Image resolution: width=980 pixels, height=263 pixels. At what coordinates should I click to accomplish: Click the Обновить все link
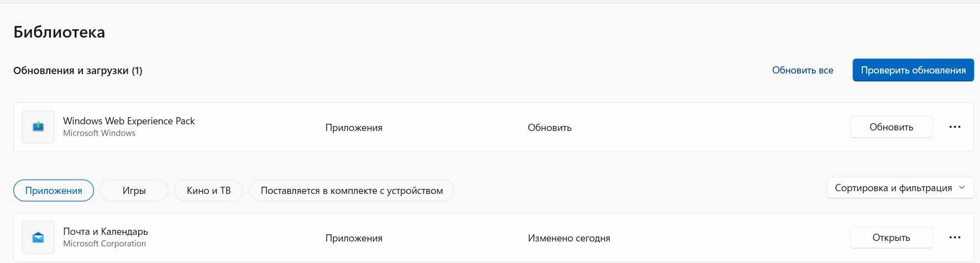pos(802,70)
